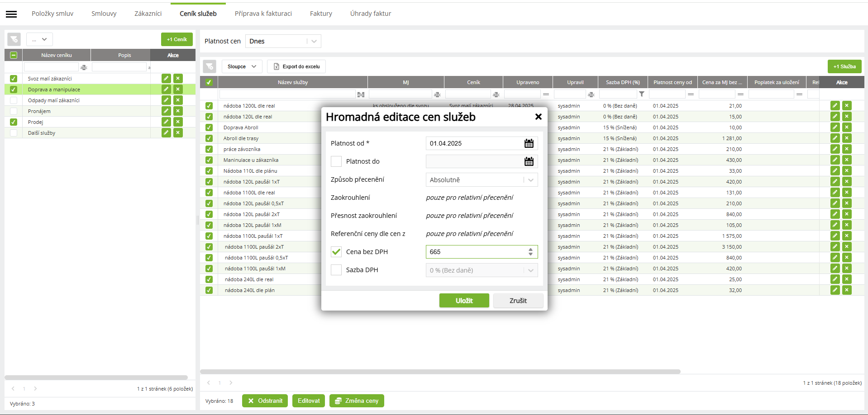This screenshot has height=415, width=868.
Task: Open the Položky smluv tab
Action: (52, 14)
